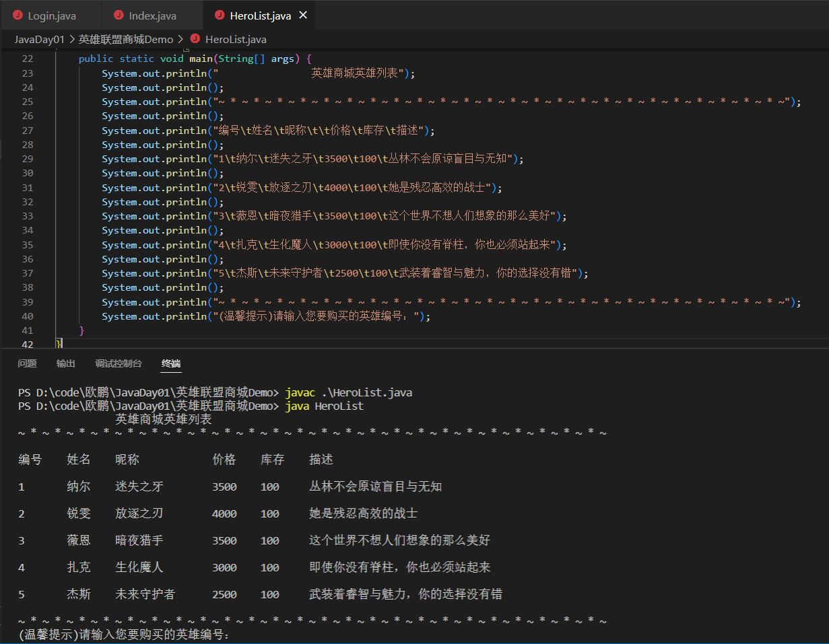The height and width of the screenshot is (644, 829).
Task: Select the 终端 (Terminal) panel tab
Action: coord(170,363)
